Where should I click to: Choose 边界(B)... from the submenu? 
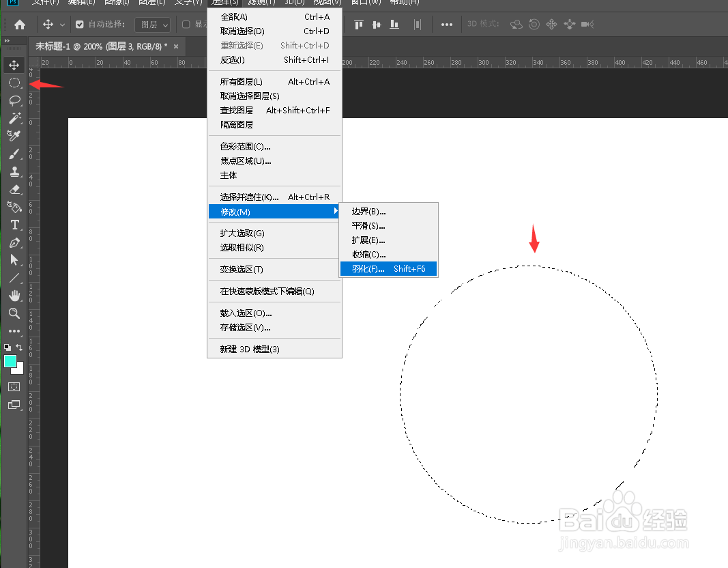pyautogui.click(x=389, y=212)
